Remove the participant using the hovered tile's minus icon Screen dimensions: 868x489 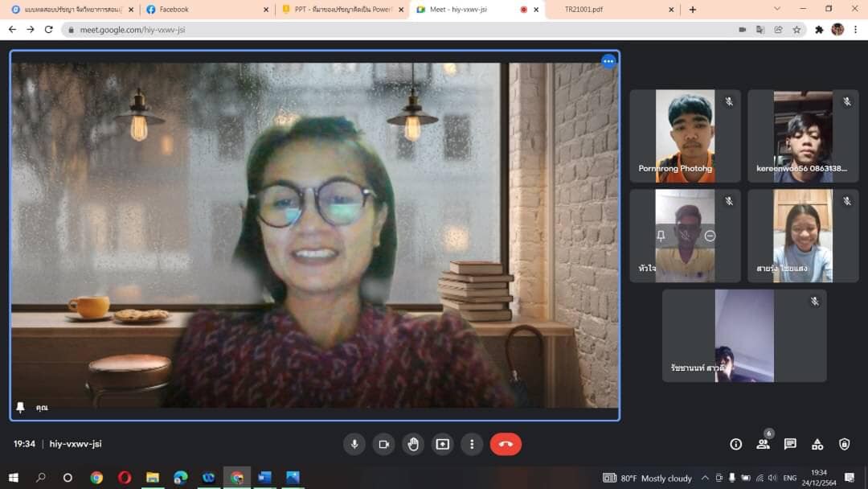coord(710,236)
